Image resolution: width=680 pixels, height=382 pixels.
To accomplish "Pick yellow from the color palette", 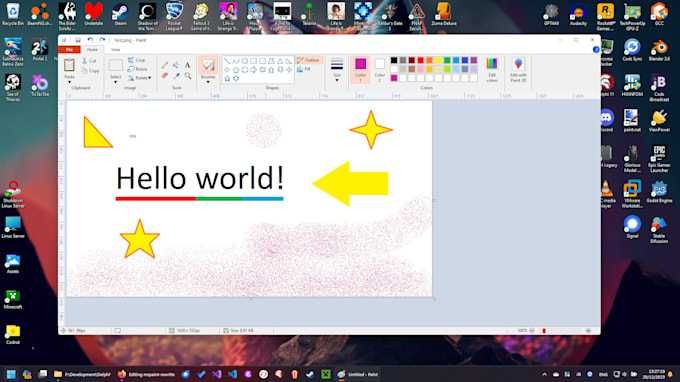I will [x=438, y=60].
